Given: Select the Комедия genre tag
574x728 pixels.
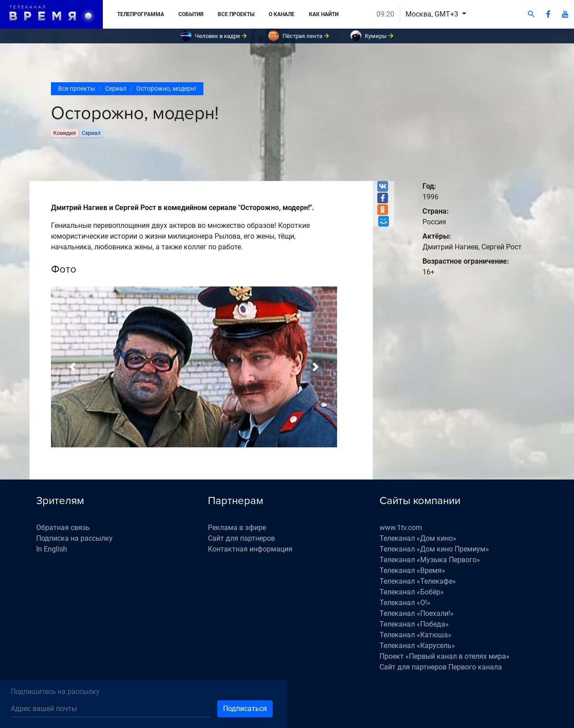Looking at the screenshot, I should tap(64, 133).
